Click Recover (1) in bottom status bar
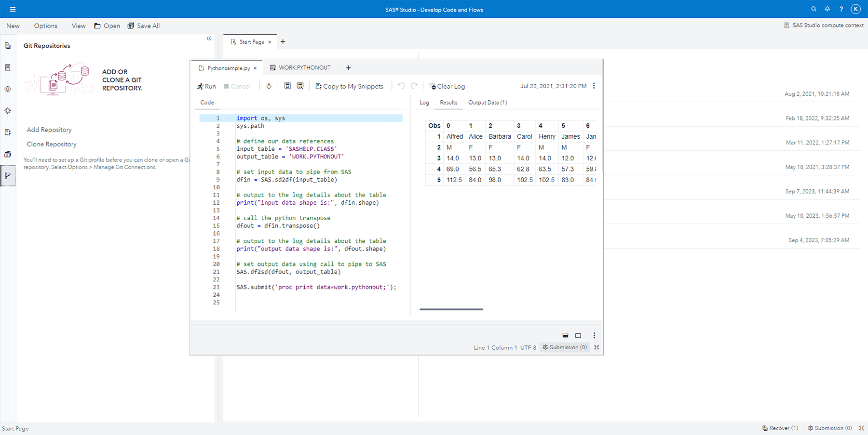 pyautogui.click(x=780, y=428)
